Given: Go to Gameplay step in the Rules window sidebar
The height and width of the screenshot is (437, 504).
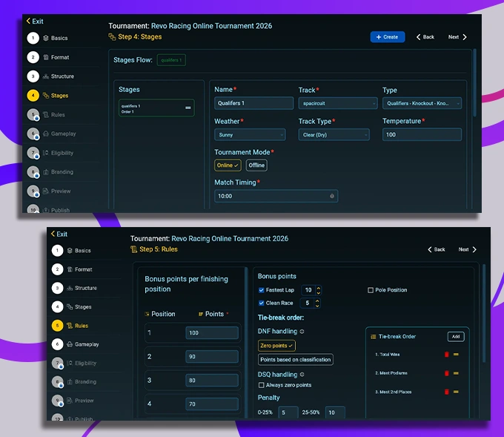Looking at the screenshot, I should pos(86,344).
